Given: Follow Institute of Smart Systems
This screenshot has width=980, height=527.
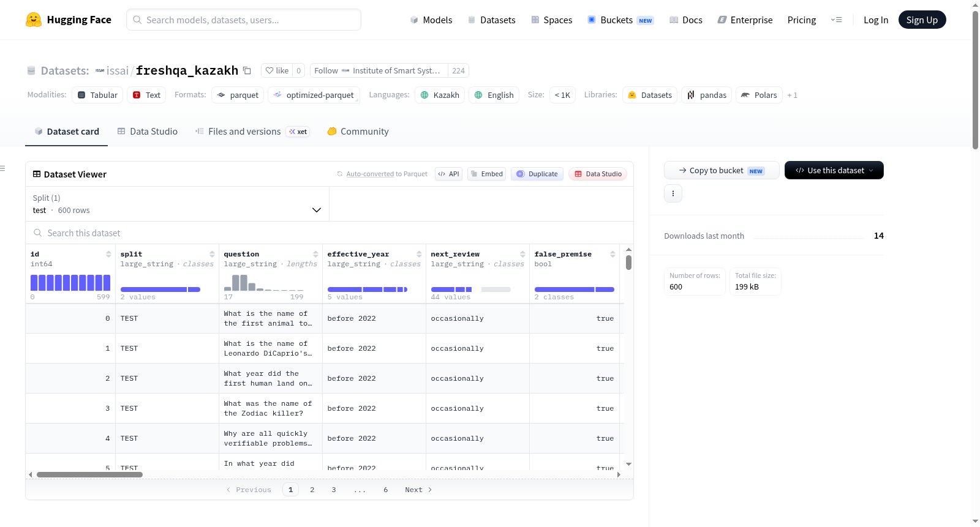Looking at the screenshot, I should [x=379, y=70].
